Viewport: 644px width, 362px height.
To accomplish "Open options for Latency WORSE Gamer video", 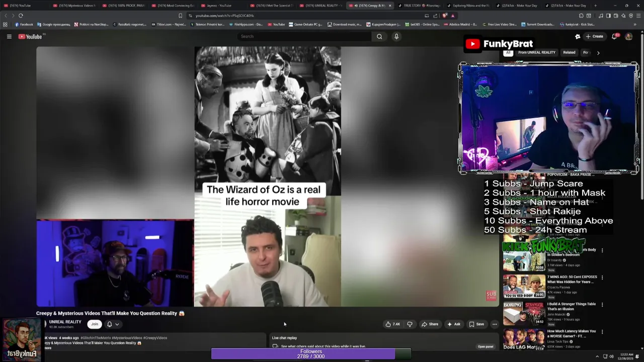I will point(602,332).
